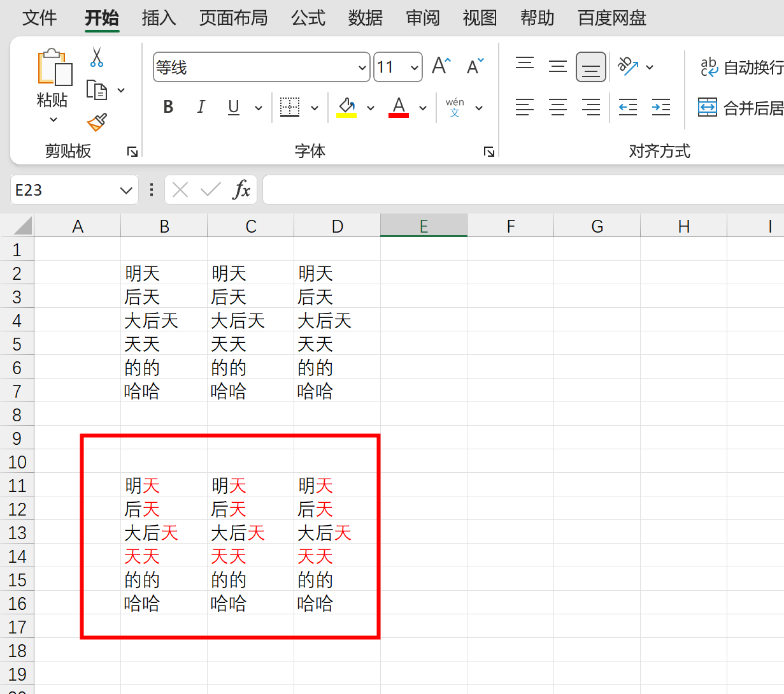Viewport: 784px width, 694px height.
Task: Click 自动换行 wrap text button
Action: (741, 67)
